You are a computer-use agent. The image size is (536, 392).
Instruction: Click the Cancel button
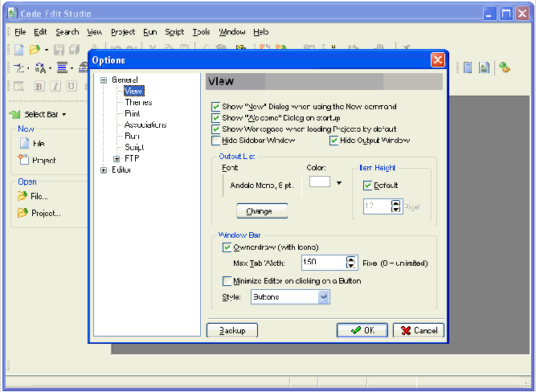pos(419,330)
